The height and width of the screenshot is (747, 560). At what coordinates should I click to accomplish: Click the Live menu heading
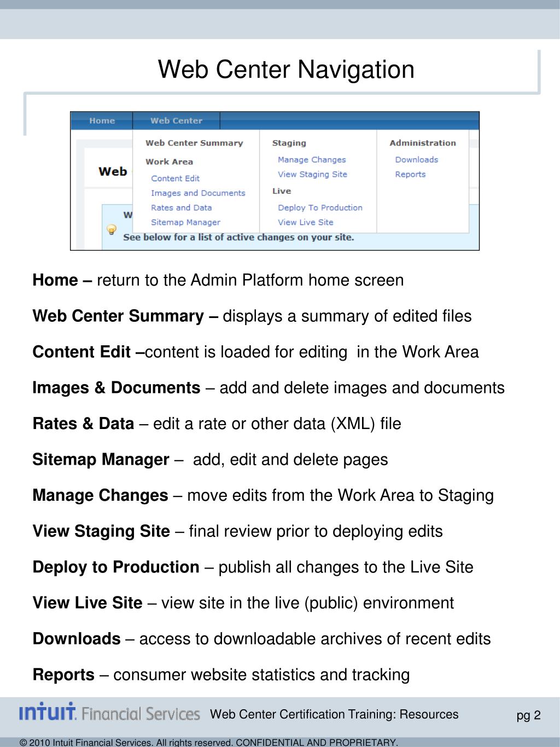coord(282,191)
